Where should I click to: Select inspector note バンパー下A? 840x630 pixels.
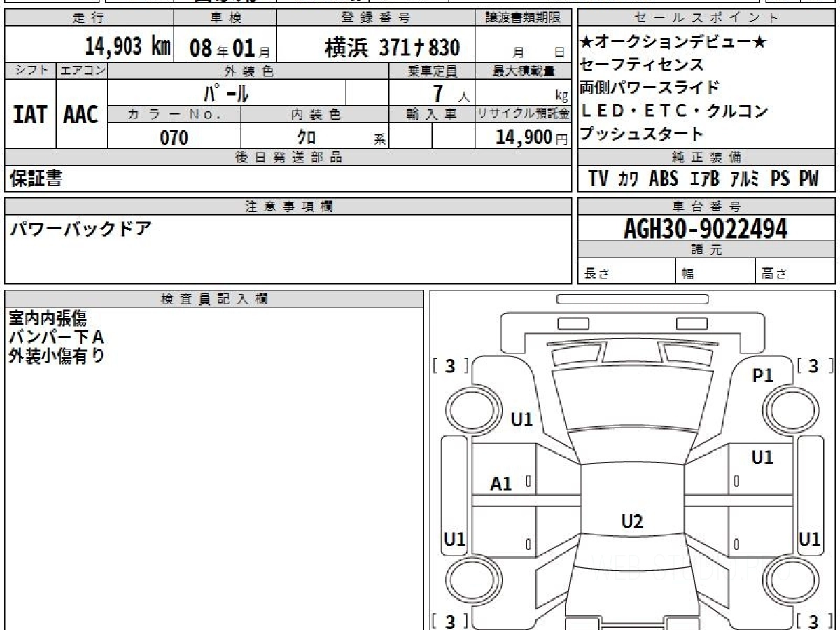57,337
